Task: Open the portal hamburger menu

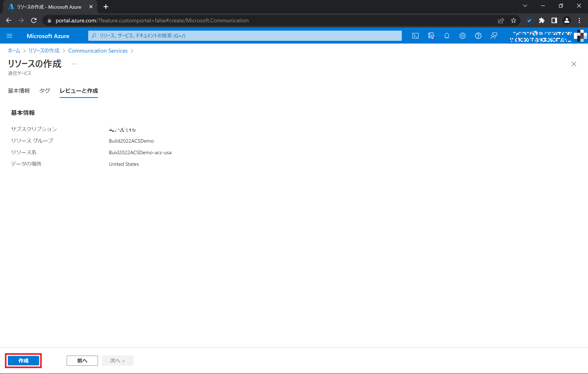Action: point(9,36)
